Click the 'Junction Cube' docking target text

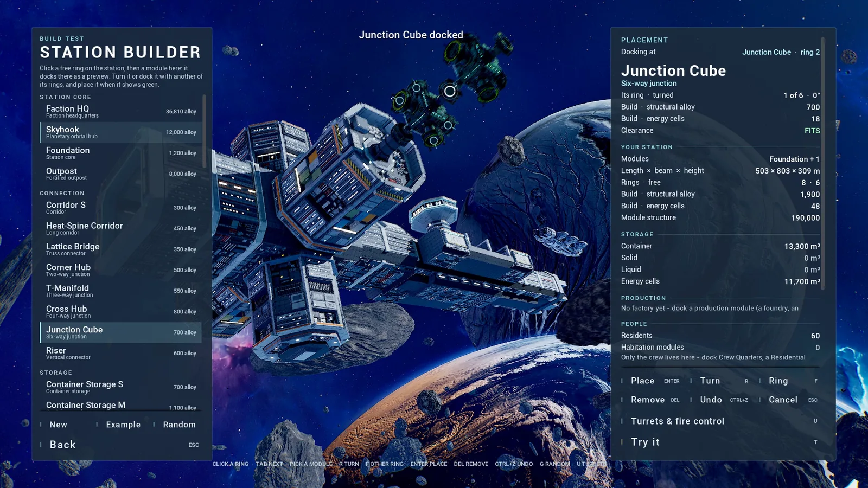[x=767, y=52]
